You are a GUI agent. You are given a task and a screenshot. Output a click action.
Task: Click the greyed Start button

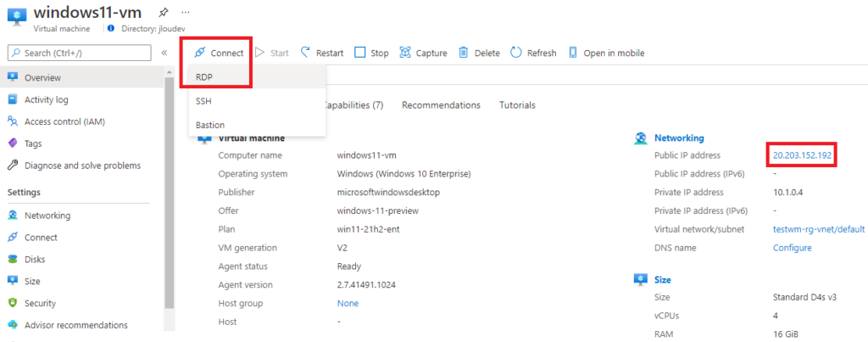pyautogui.click(x=272, y=53)
